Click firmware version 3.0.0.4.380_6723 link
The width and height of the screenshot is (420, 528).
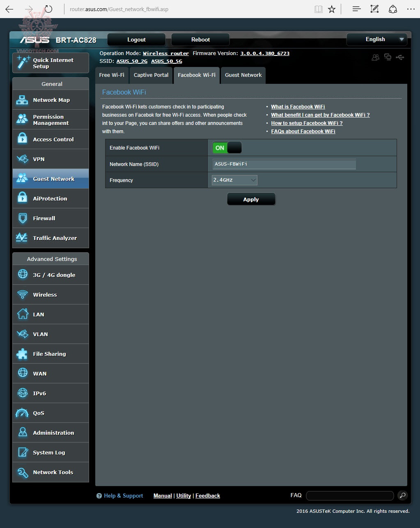[265, 53]
